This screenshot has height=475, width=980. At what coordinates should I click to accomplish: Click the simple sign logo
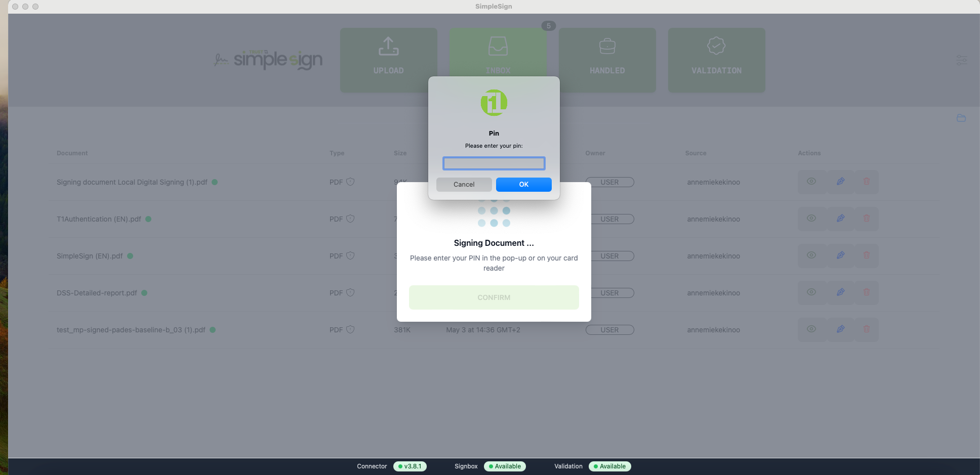tap(268, 60)
